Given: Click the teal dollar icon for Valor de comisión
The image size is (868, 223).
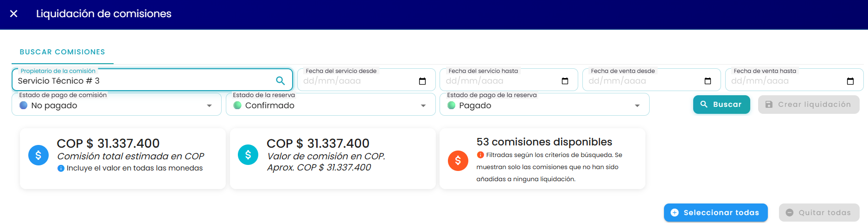Looking at the screenshot, I should pos(248,154).
